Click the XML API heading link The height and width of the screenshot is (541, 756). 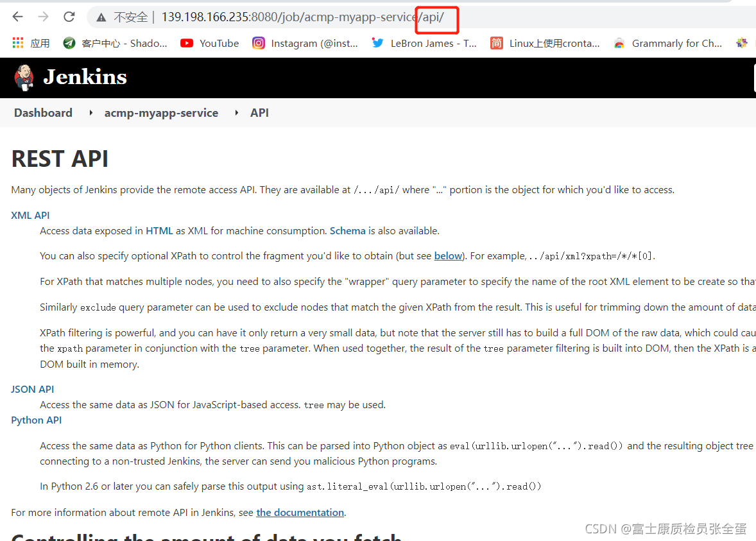point(30,215)
